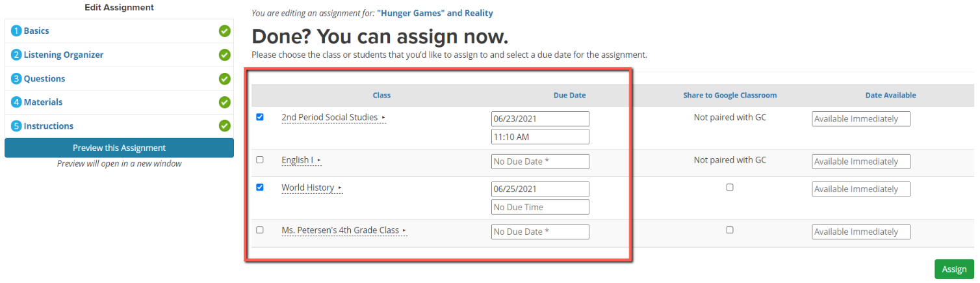Go to the Materials step

tap(43, 102)
